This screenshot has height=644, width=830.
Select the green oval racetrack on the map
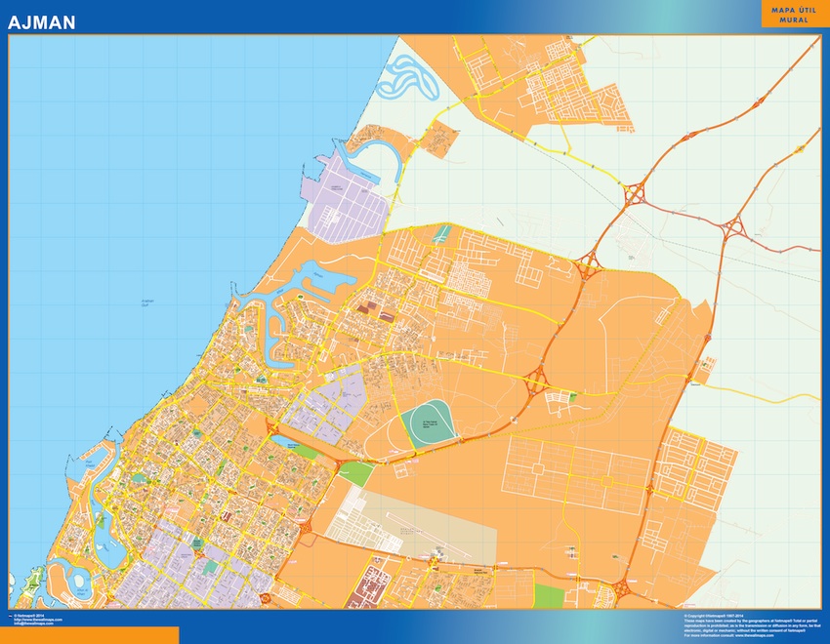428,424
